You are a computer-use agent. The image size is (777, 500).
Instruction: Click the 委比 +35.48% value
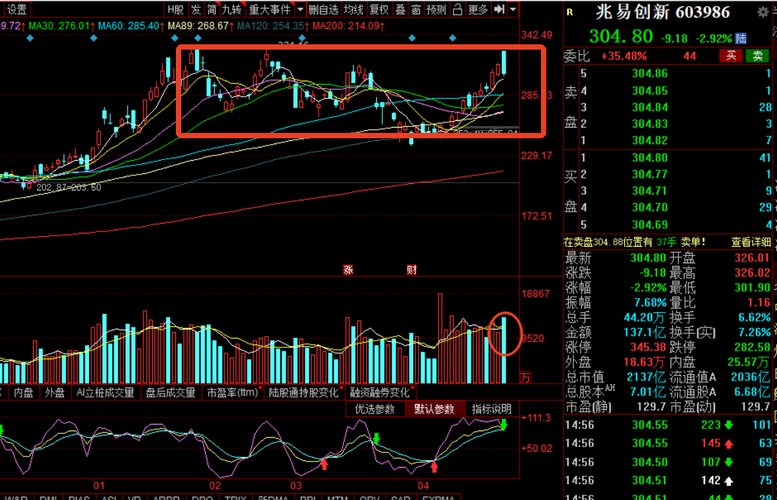(x=624, y=56)
